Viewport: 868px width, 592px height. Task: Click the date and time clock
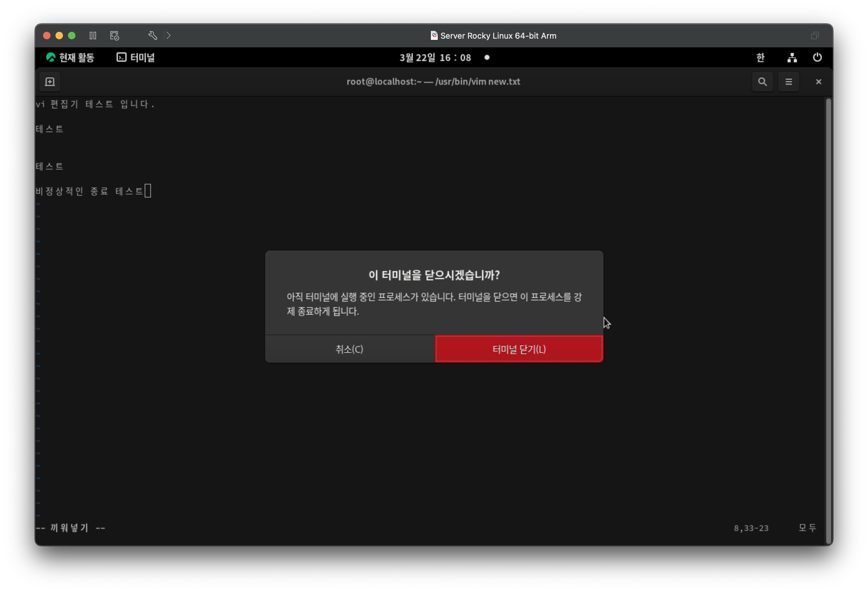[435, 57]
